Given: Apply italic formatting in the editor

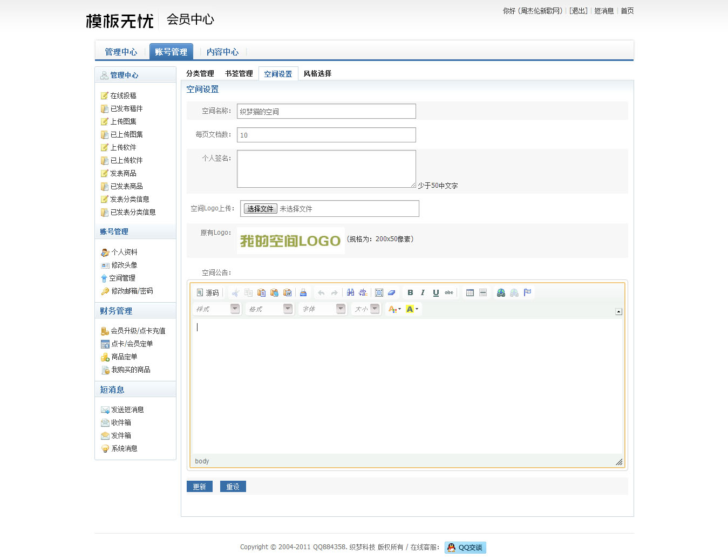Looking at the screenshot, I should 423,292.
